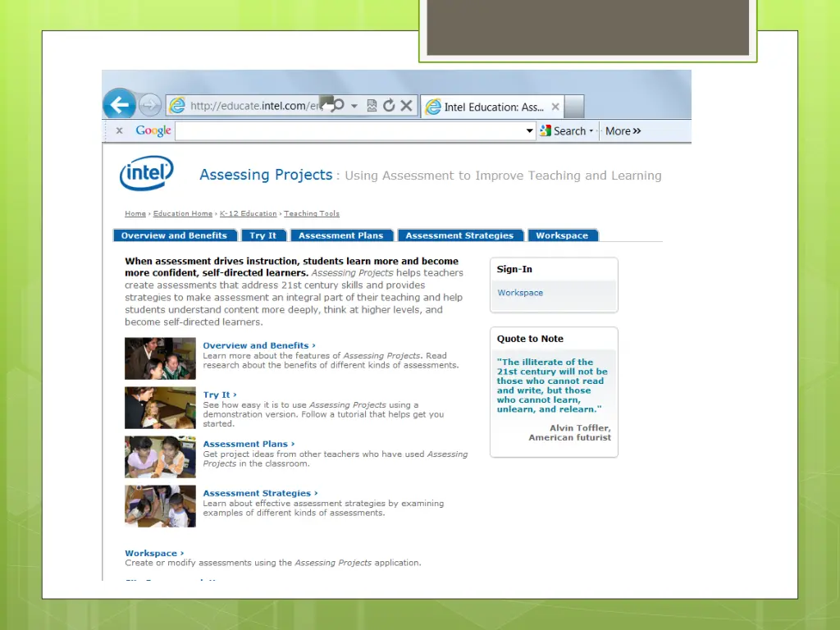840x630 pixels.
Task: Click the Assessment Strategies photo thumbnail
Action: (160, 506)
